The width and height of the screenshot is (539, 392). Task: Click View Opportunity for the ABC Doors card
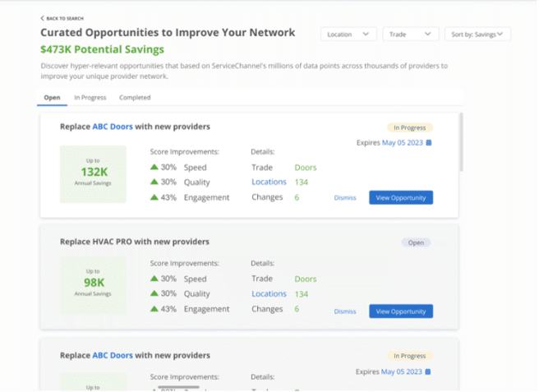click(400, 198)
